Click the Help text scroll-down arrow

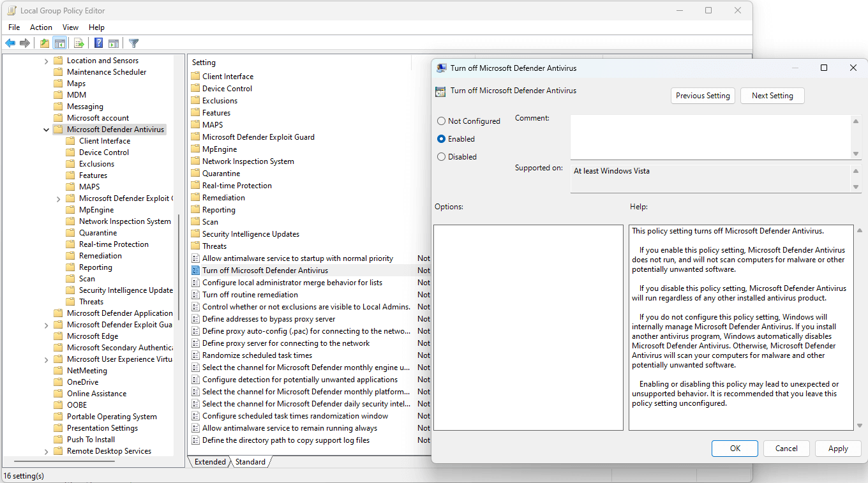point(859,426)
